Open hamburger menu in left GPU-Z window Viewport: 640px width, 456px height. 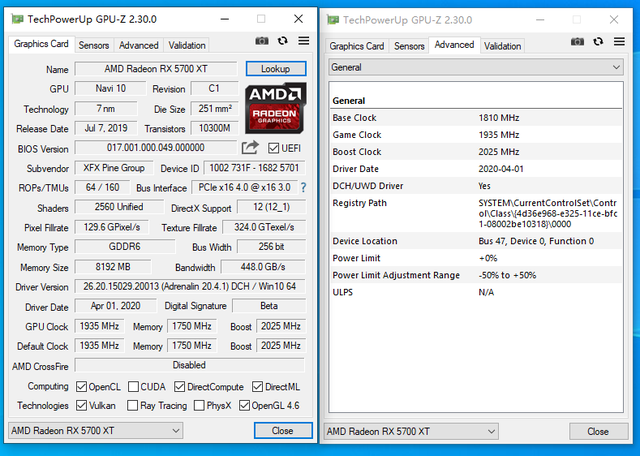tap(304, 41)
